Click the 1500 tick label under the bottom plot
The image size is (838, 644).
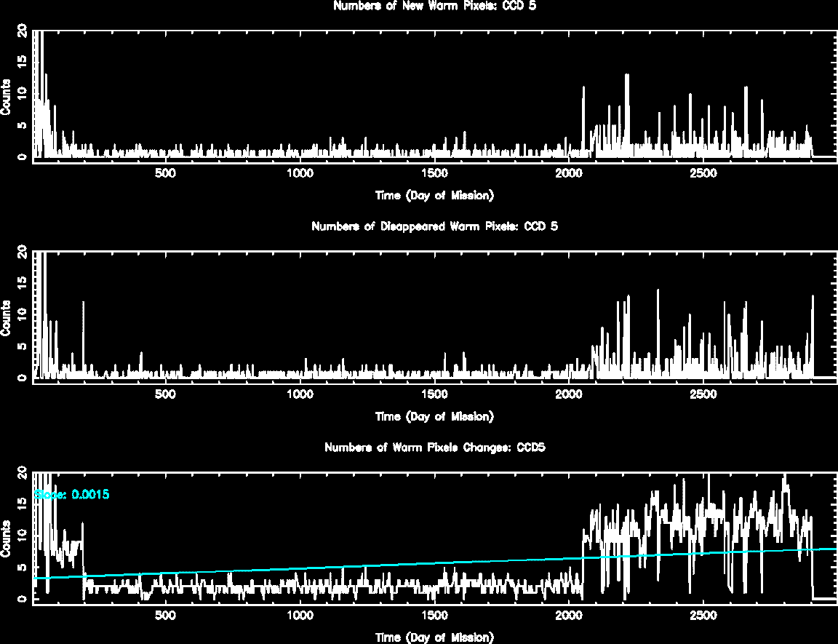[x=434, y=615]
